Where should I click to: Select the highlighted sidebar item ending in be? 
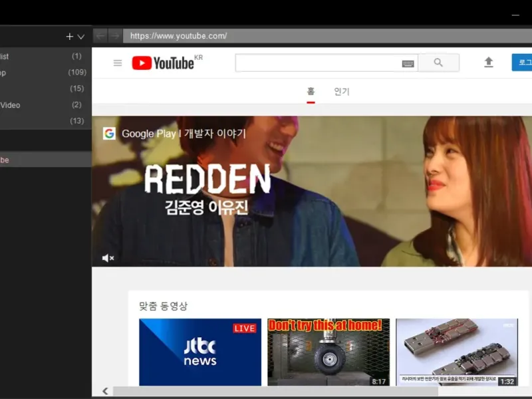click(x=45, y=160)
